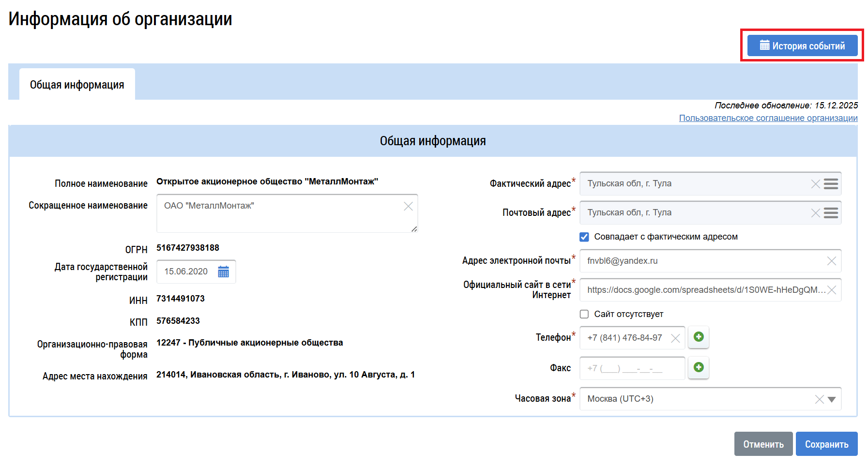Open the calendar picker for registration date
The height and width of the screenshot is (468, 868).
tap(223, 272)
